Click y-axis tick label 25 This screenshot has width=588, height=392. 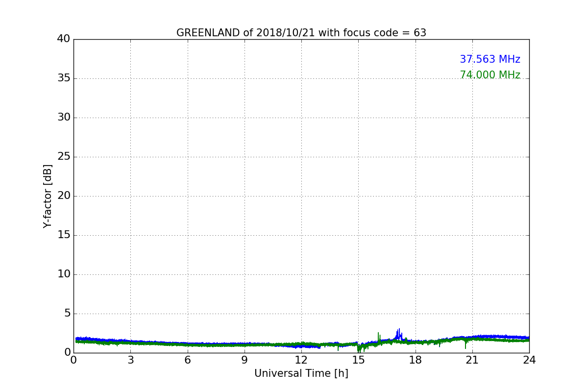pyautogui.click(x=64, y=157)
